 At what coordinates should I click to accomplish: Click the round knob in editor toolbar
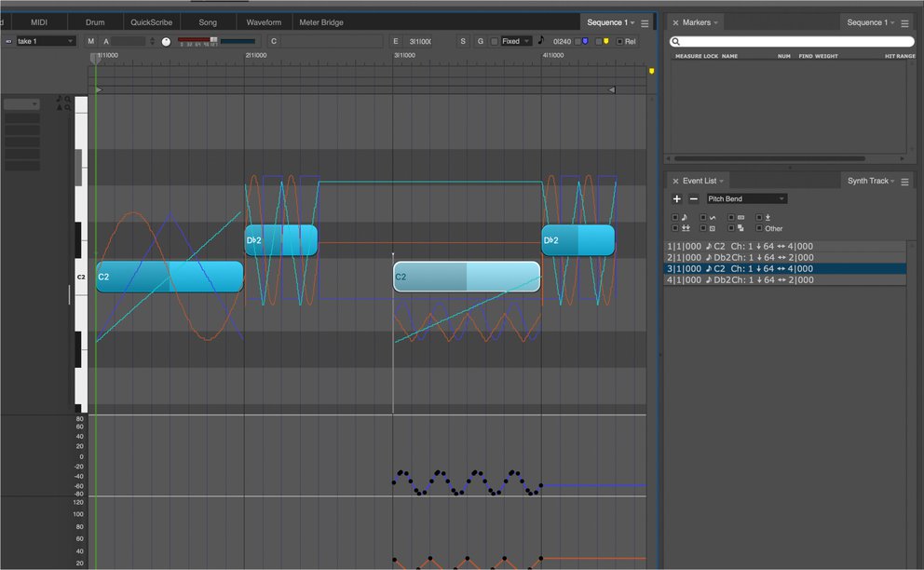point(166,42)
